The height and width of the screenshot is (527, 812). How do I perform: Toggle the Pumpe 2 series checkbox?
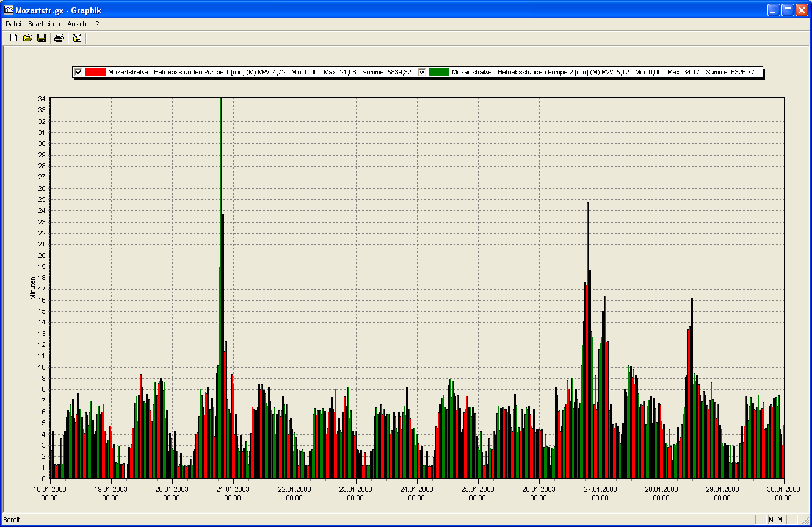coord(422,72)
